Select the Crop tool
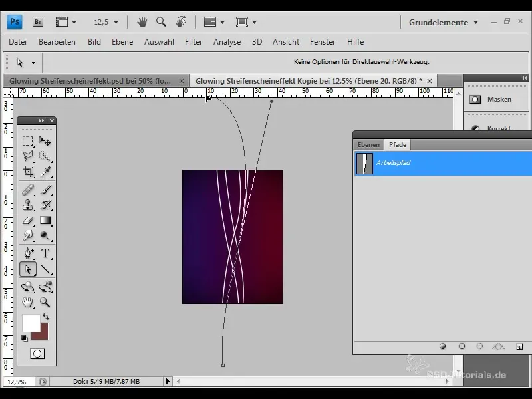Viewport: 532px width, 399px height. point(27,172)
